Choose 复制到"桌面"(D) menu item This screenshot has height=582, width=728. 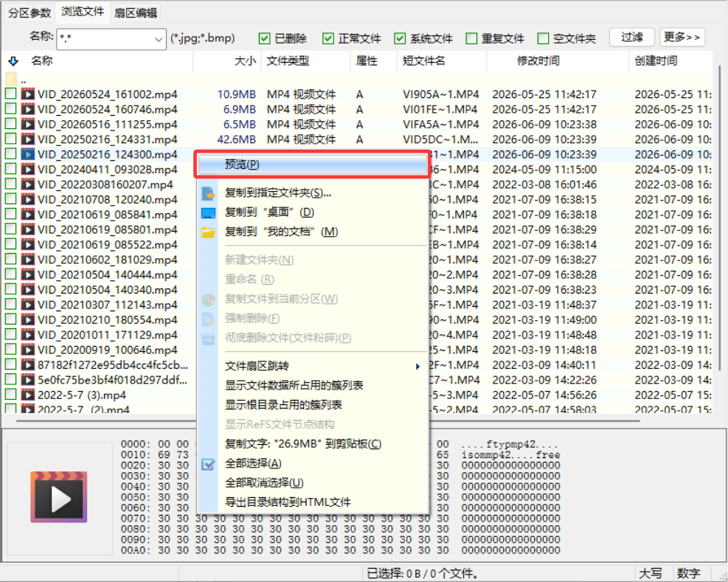[311, 212]
